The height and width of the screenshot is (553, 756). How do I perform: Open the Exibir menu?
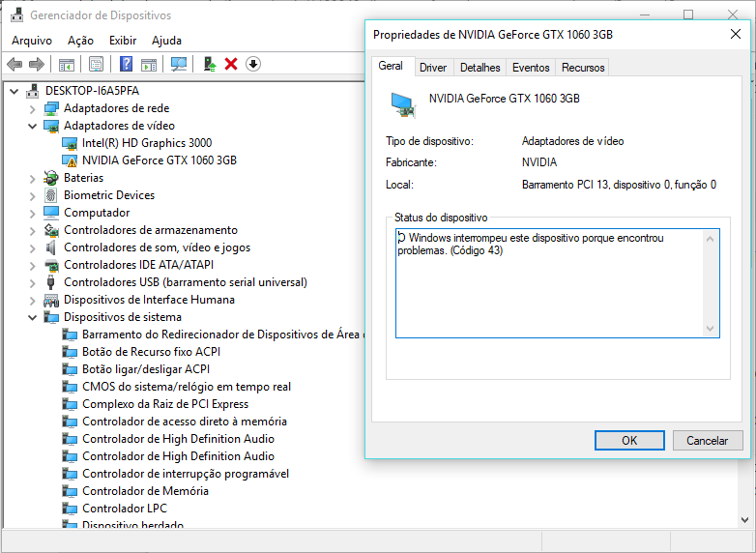tap(123, 41)
